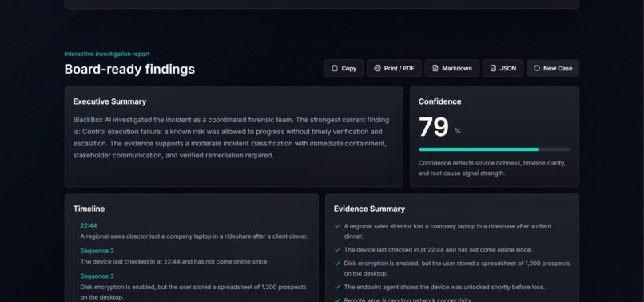Click checkmark beside disk encryption evidence
Image resolution: width=644 pixels, height=302 pixels.
click(x=338, y=264)
